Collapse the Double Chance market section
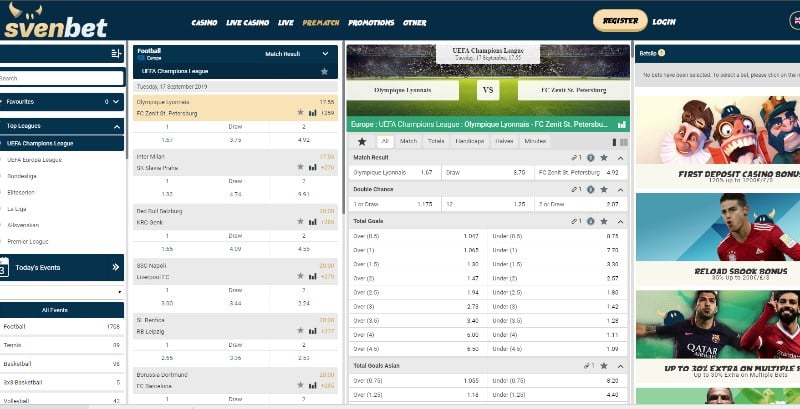800x409 pixels. (620, 190)
